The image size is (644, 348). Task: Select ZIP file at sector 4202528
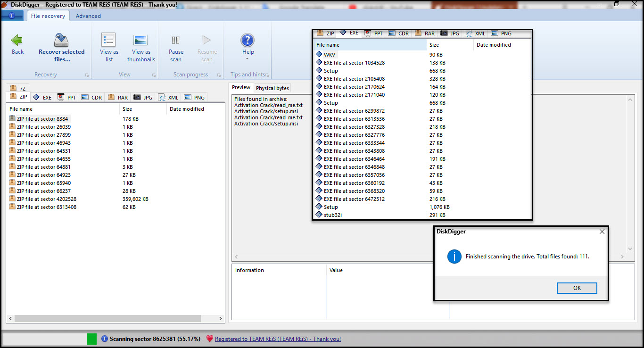[x=47, y=199]
